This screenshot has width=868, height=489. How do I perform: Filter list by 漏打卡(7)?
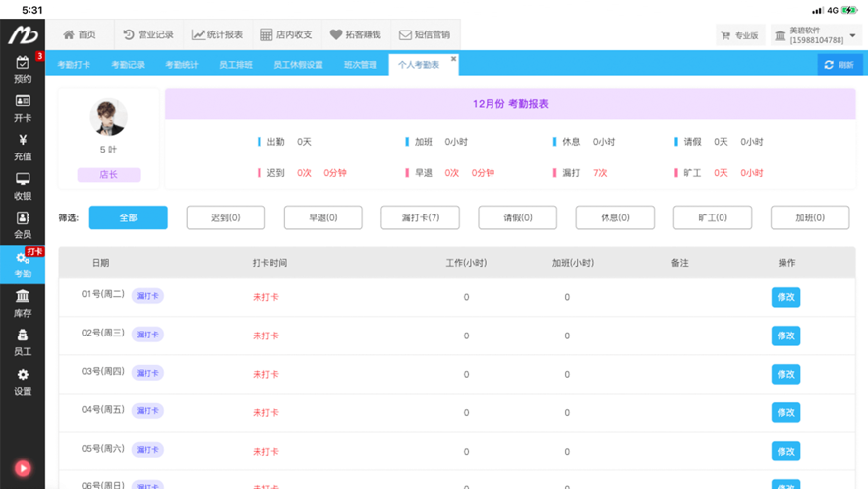coord(420,217)
